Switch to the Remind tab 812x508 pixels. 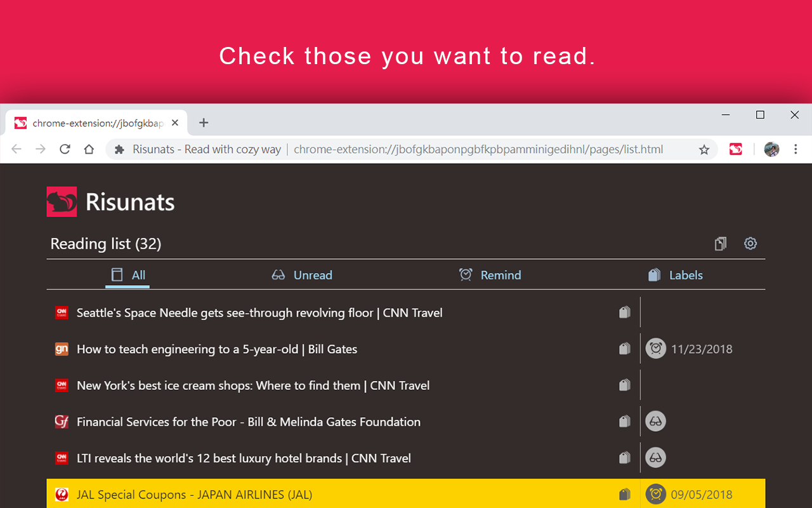[x=490, y=275]
